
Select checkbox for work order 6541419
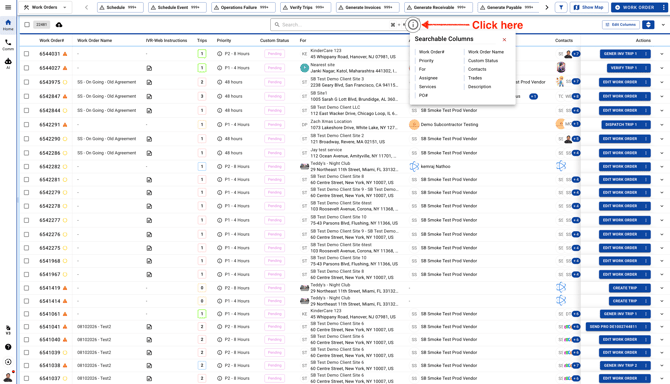(x=26, y=288)
